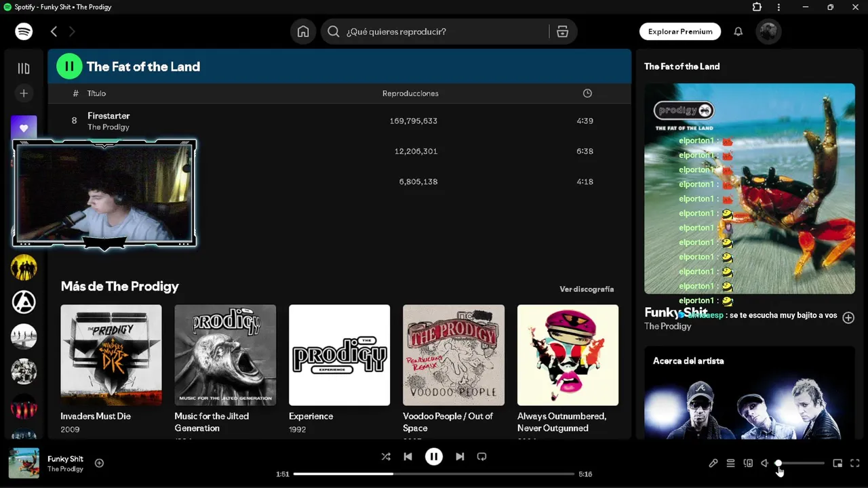Viewport: 868px width, 488px height.
Task: Expand Your Library sidebar icon
Action: 24,68
